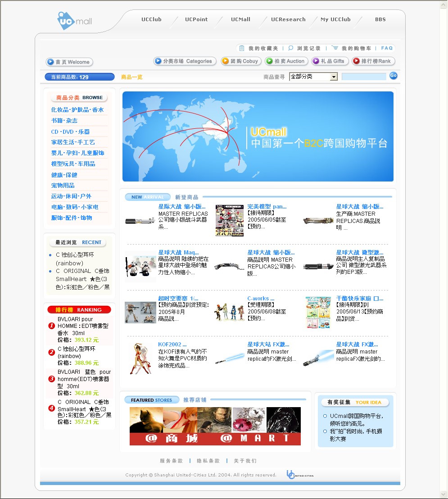Click the UCmall logo
Screen dimensions: 448x499
75,21
